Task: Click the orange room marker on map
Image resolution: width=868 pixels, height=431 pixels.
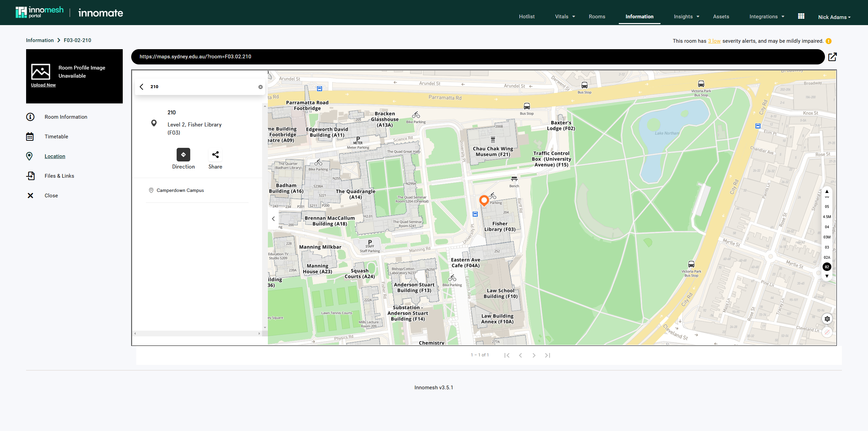Action: point(484,200)
